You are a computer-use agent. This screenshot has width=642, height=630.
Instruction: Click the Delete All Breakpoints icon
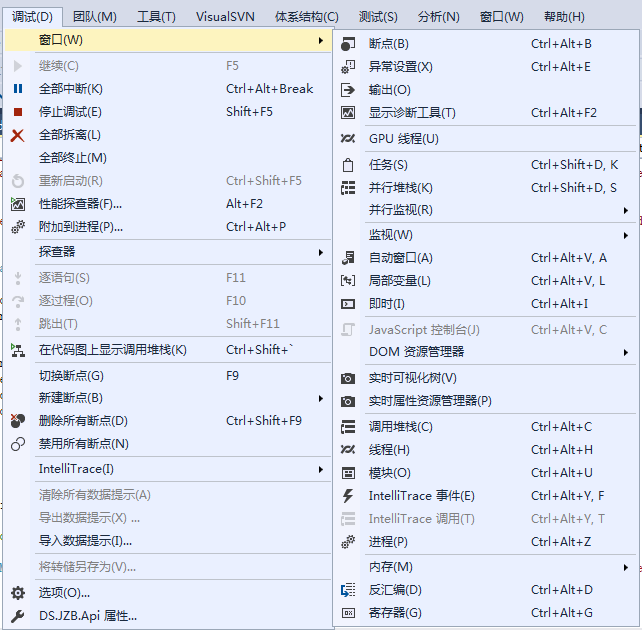pos(18,421)
